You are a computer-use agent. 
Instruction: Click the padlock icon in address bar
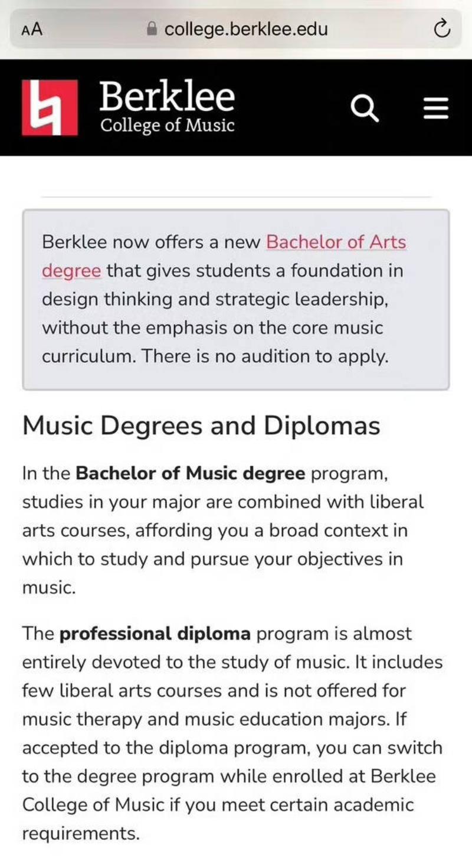152,29
